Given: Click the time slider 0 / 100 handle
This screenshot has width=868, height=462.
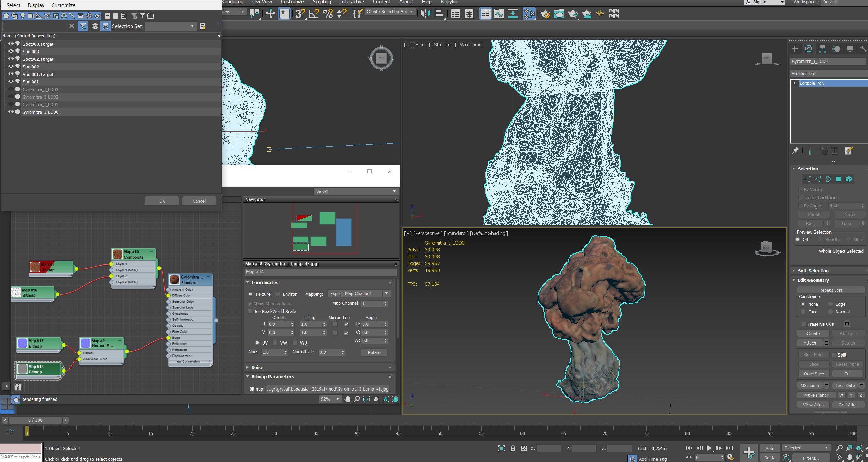Looking at the screenshot, I should (x=35, y=420).
